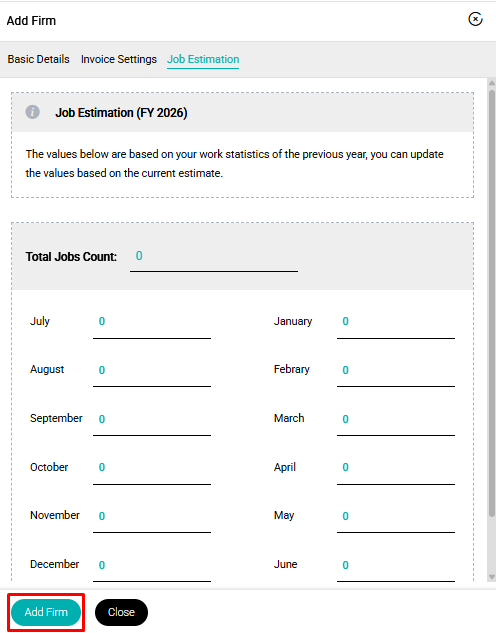This screenshot has width=496, height=633.
Task: Click the info icon beside Job Estimation
Action: (33, 112)
